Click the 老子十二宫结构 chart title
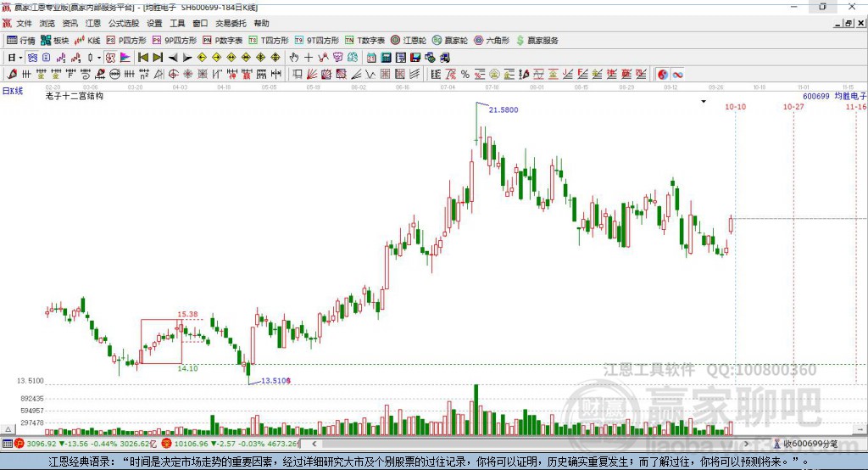The image size is (868, 470). tap(75, 96)
